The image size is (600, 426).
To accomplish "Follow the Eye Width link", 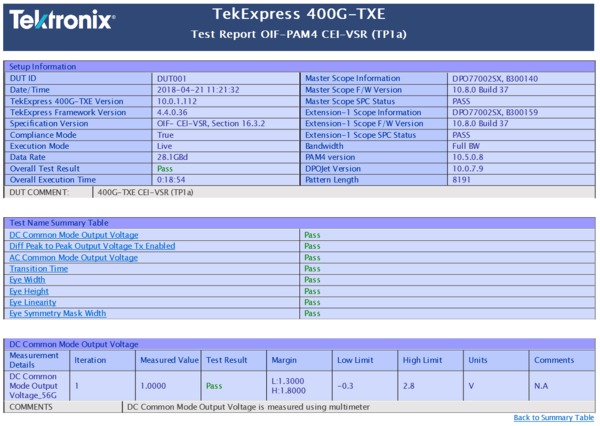I will pos(27,280).
